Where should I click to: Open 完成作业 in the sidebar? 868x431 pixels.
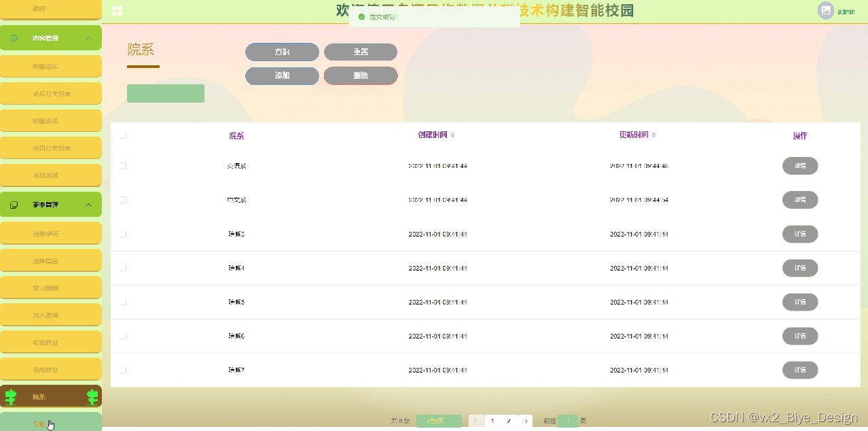click(51, 369)
